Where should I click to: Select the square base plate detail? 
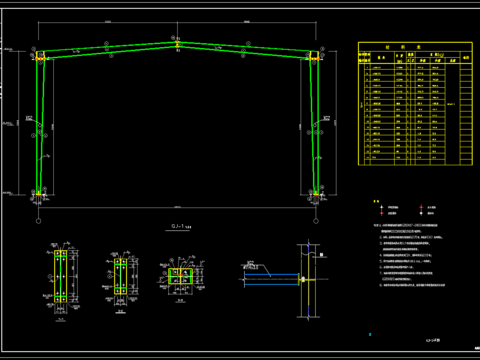180,276
